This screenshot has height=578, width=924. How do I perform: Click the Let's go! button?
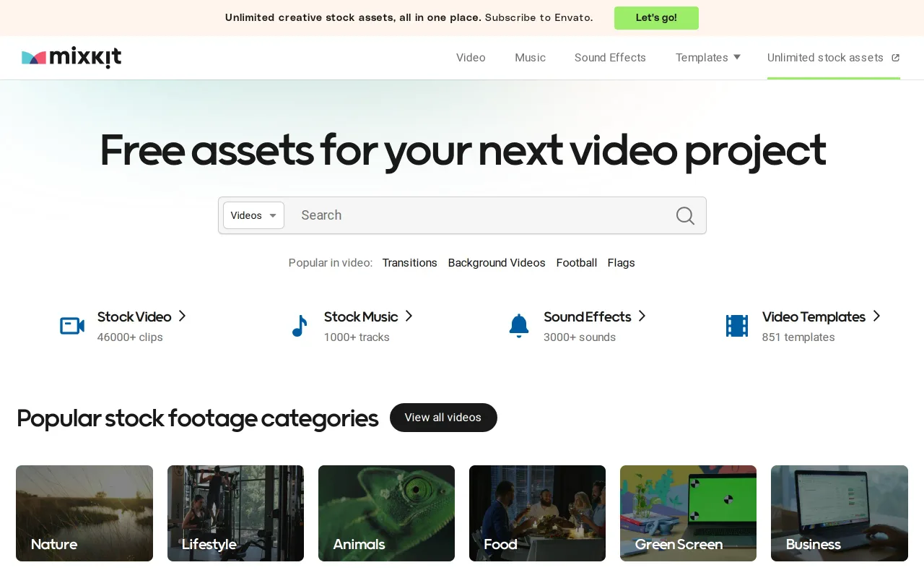656,18
